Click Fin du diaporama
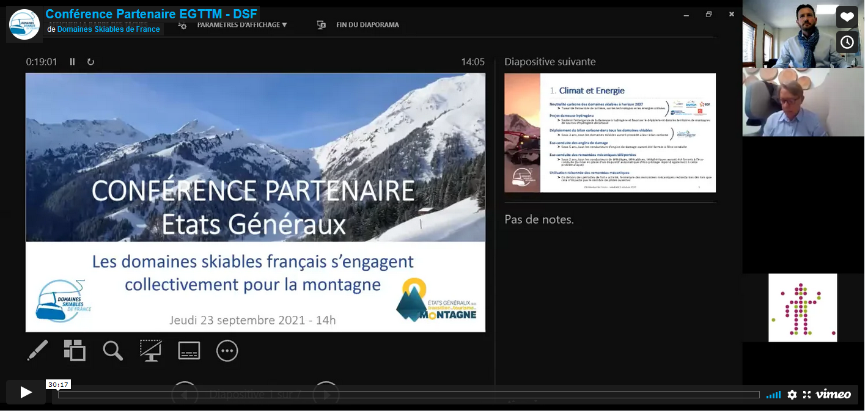Viewport: 868px width, 413px height. (x=367, y=25)
